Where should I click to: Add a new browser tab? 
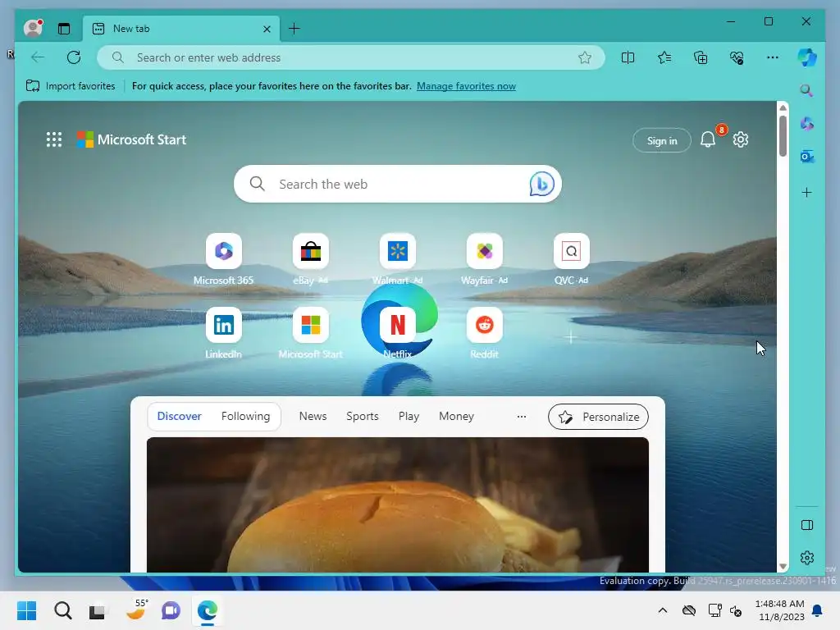pos(294,29)
